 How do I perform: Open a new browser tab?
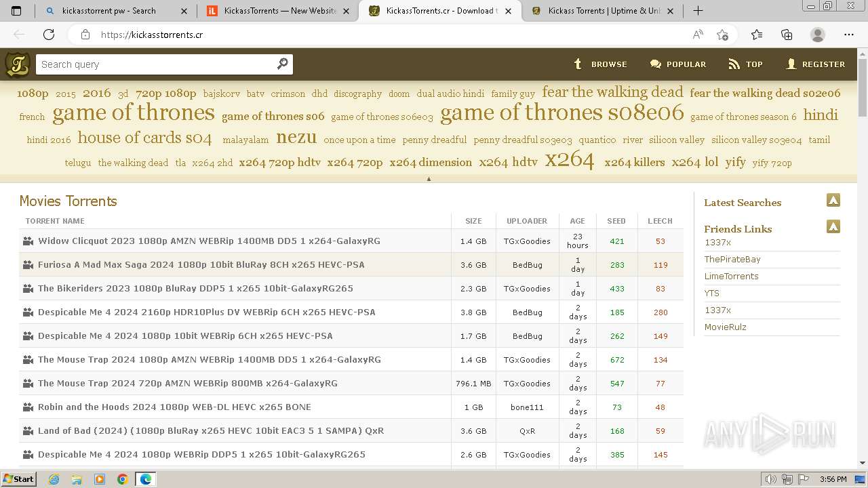click(x=698, y=11)
